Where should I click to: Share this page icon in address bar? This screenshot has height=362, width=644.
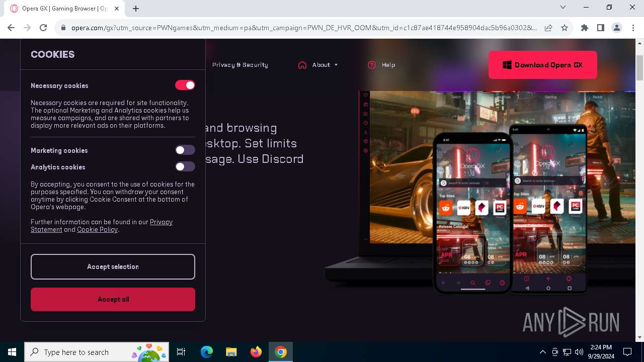coord(548,28)
